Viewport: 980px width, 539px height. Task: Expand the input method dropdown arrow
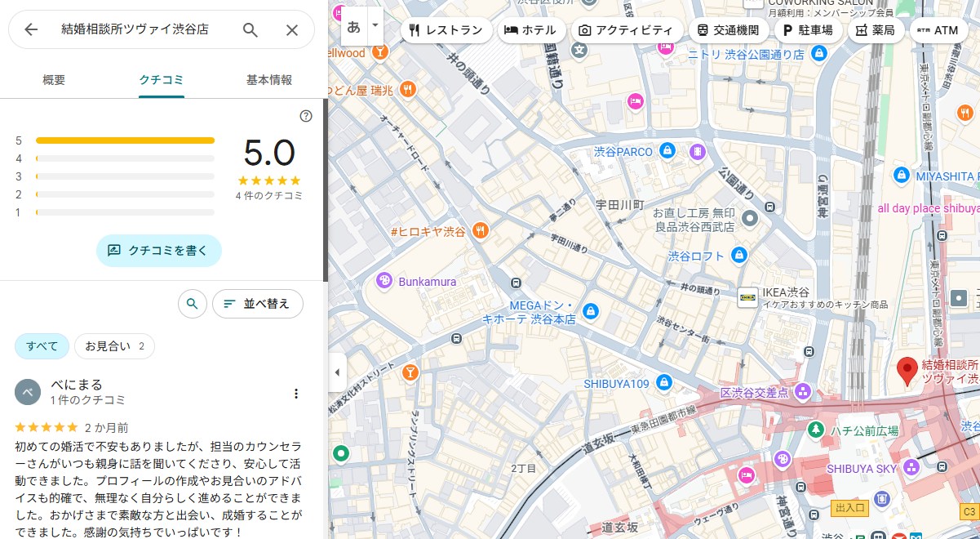375,25
